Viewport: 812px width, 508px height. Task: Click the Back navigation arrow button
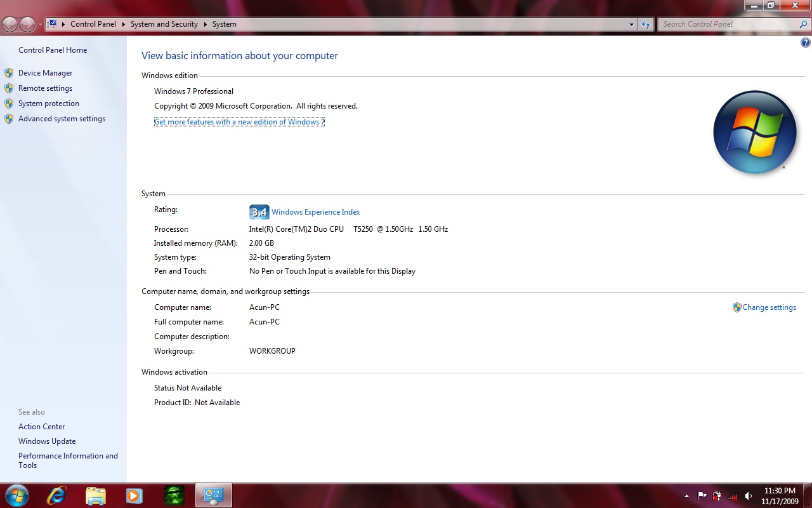[x=10, y=24]
